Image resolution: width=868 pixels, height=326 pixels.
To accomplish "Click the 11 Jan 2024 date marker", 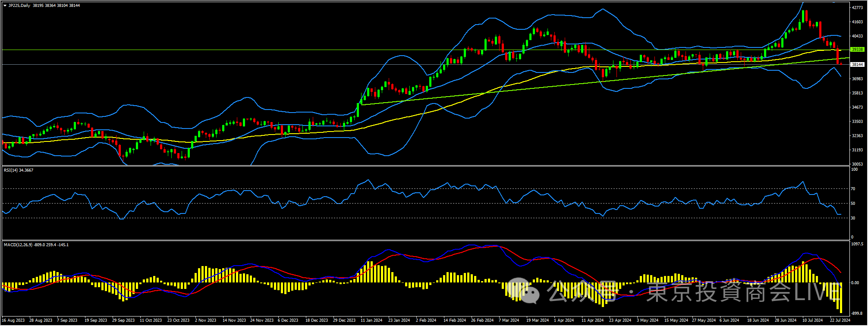I will point(371,320).
